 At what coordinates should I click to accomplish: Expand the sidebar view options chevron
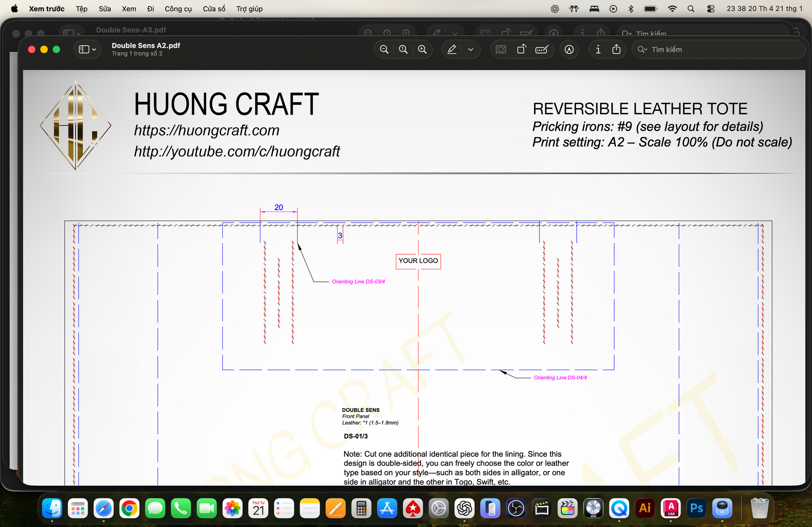click(x=94, y=50)
